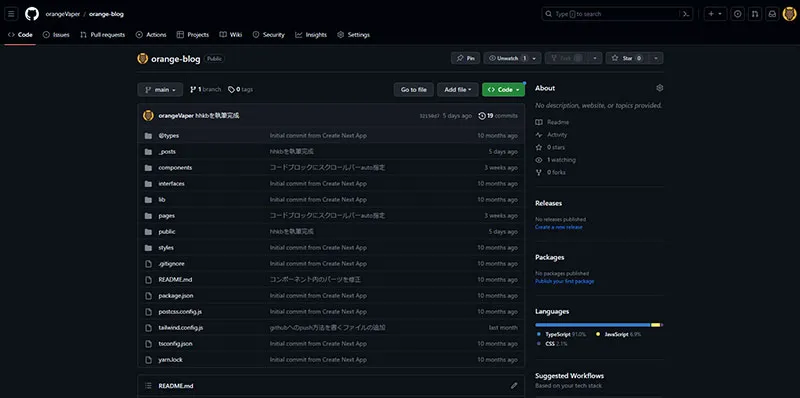Open the main branch dropdown
The height and width of the screenshot is (398, 800).
[160, 90]
